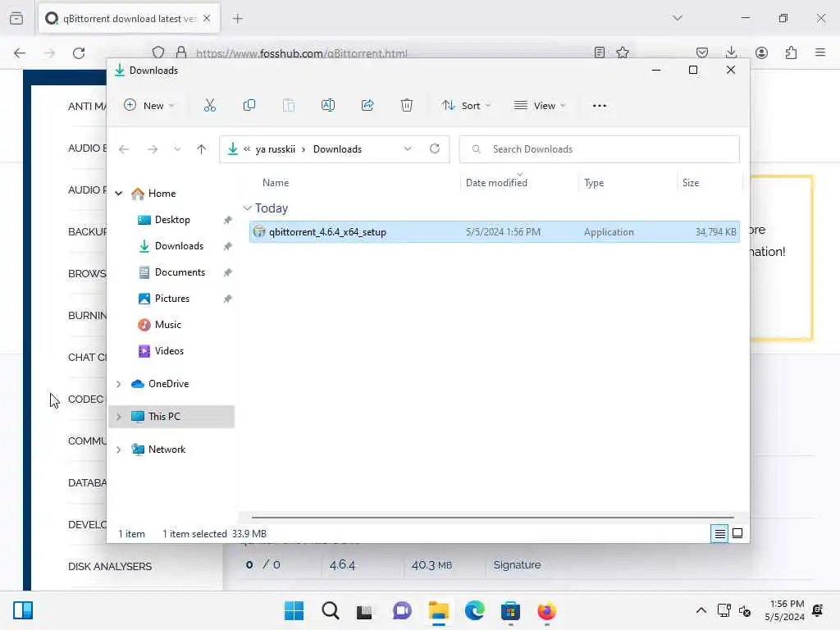Open DISK ANALYSERS category on webpage
The image size is (840, 630).
coord(110,566)
